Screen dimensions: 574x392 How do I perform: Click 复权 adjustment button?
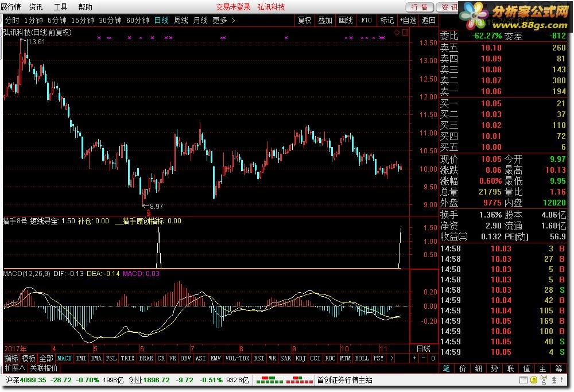coord(305,21)
